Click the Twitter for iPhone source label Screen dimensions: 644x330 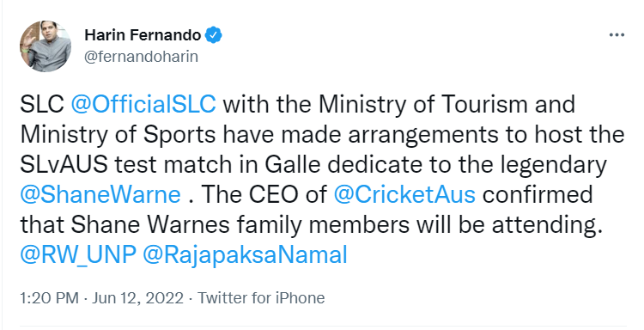pos(261,298)
